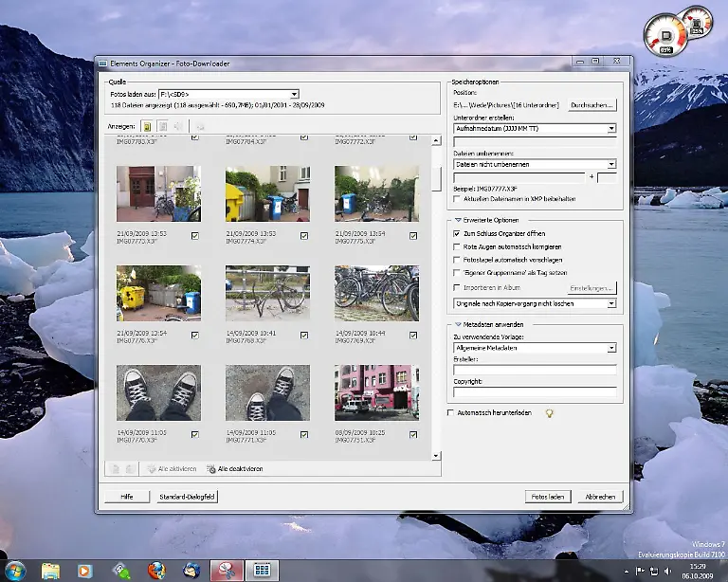The image size is (728, 582).
Task: Select the sneakers photo thumbnail IMG07770
Action: (158, 392)
